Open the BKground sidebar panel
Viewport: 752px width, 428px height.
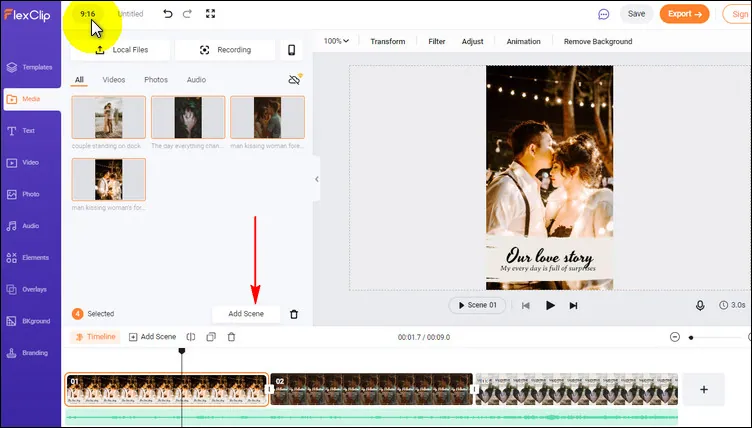[x=28, y=321]
